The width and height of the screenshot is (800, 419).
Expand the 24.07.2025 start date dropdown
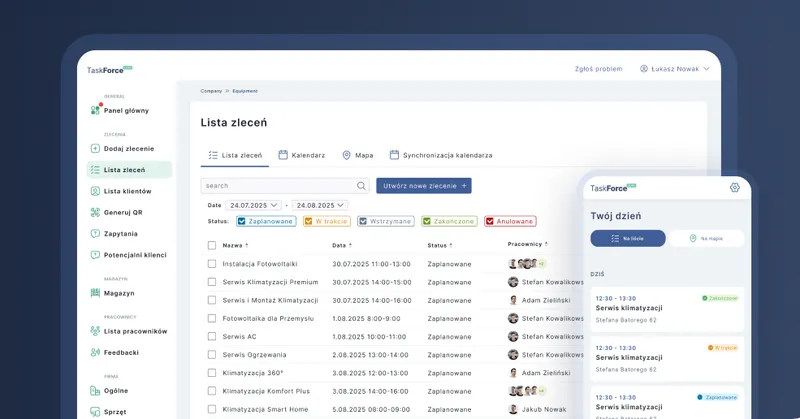click(253, 205)
